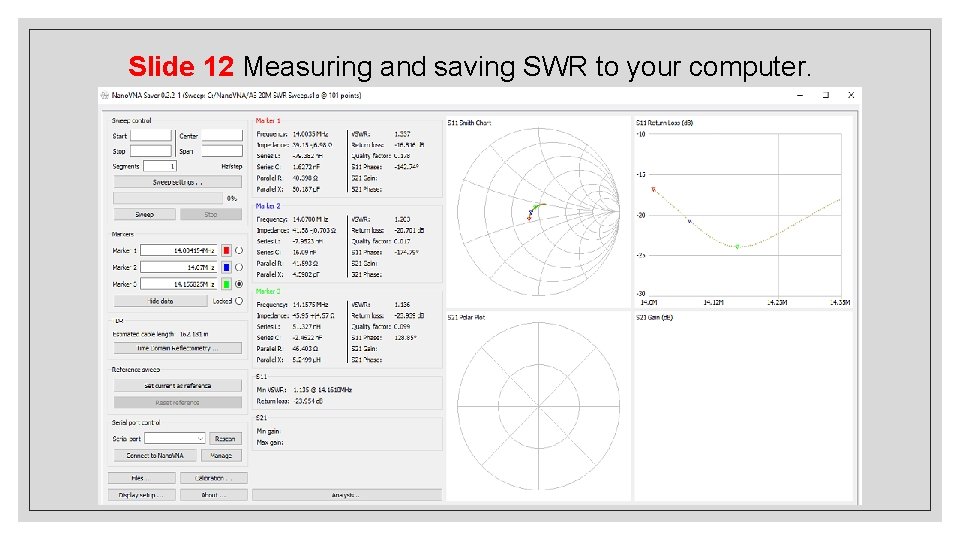Click the Manage button
The height and width of the screenshot is (540, 960).
point(221,456)
